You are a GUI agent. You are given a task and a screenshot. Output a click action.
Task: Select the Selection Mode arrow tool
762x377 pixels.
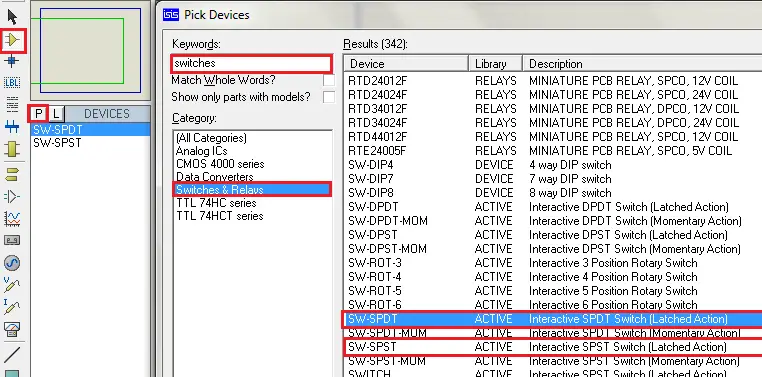point(12,17)
